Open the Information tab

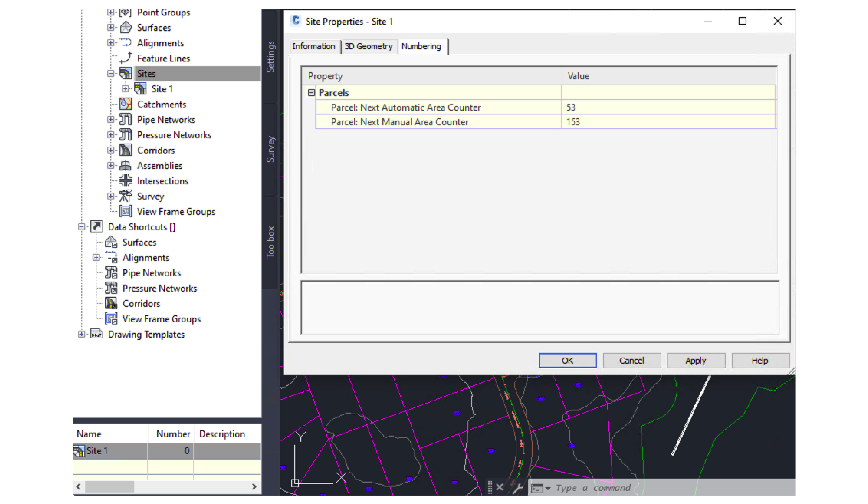[313, 47]
